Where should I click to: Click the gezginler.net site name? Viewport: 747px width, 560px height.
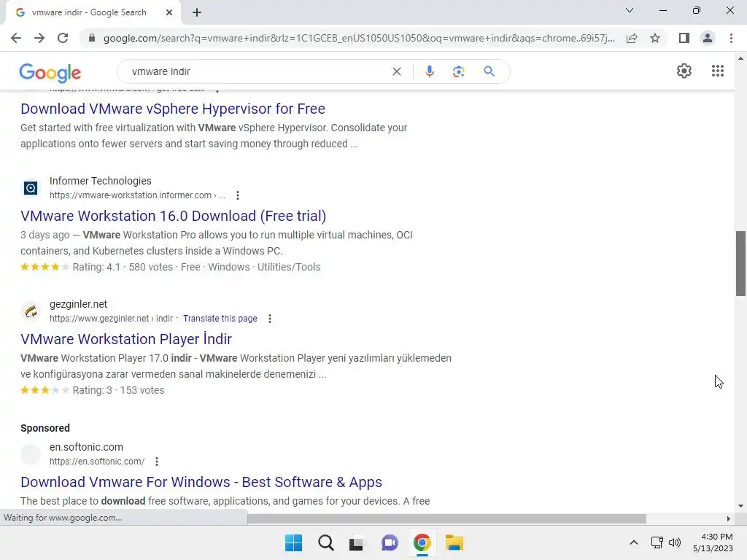(x=78, y=304)
